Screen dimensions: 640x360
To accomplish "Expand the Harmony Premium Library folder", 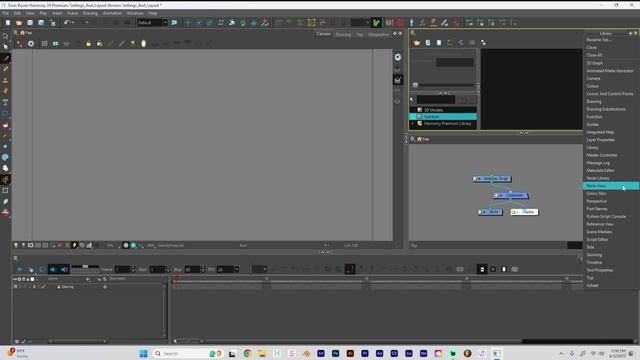I will (x=412, y=123).
